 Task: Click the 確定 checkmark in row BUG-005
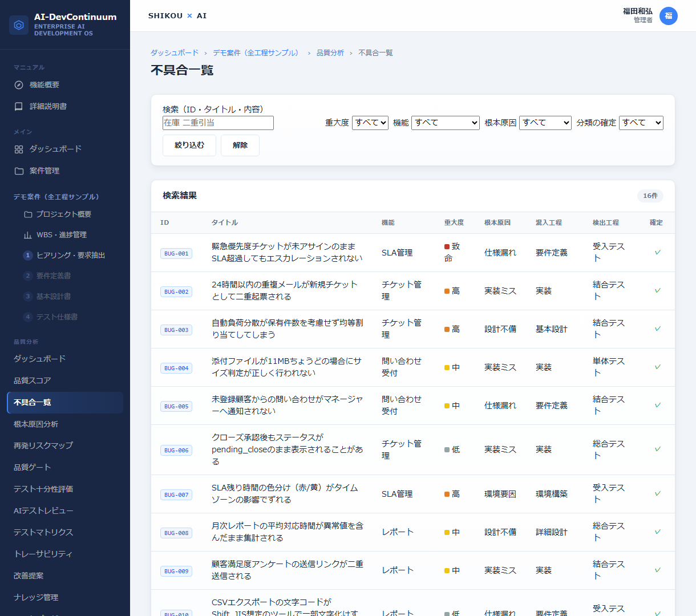click(657, 405)
